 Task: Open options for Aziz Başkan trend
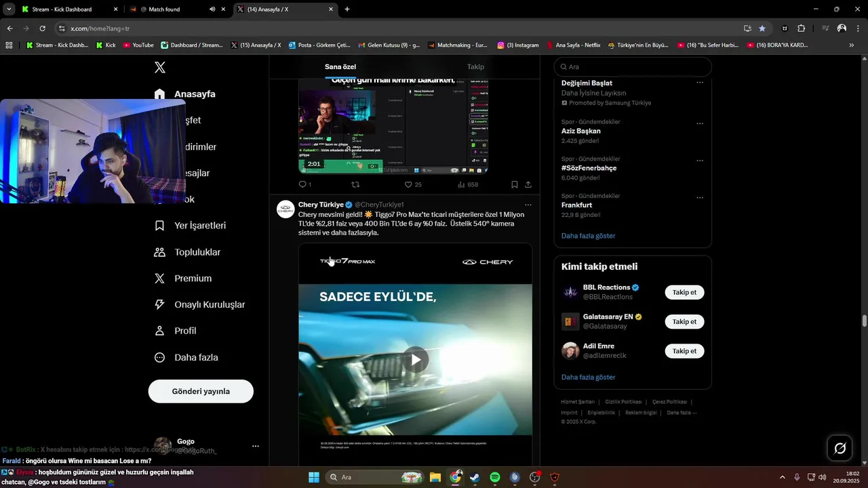coord(700,124)
